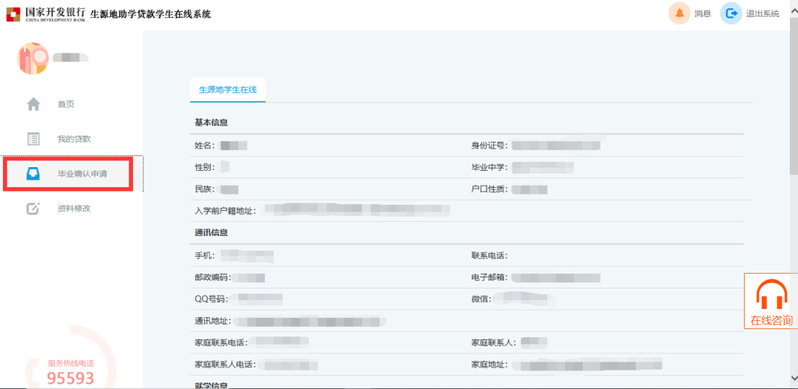Click the 在线咨询 label text
Viewport: 798px width, 389px height.
pos(771,320)
